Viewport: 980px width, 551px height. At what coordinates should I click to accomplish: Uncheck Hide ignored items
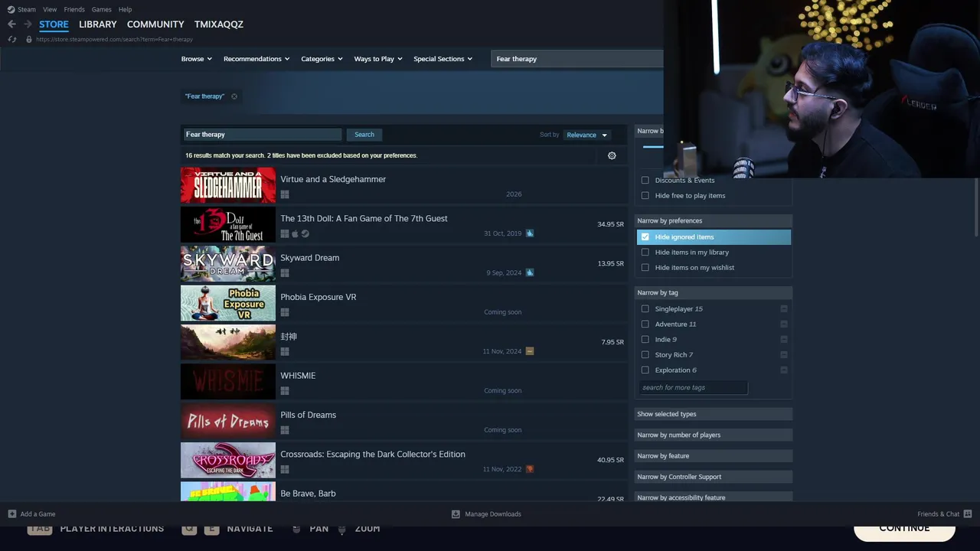(x=645, y=237)
